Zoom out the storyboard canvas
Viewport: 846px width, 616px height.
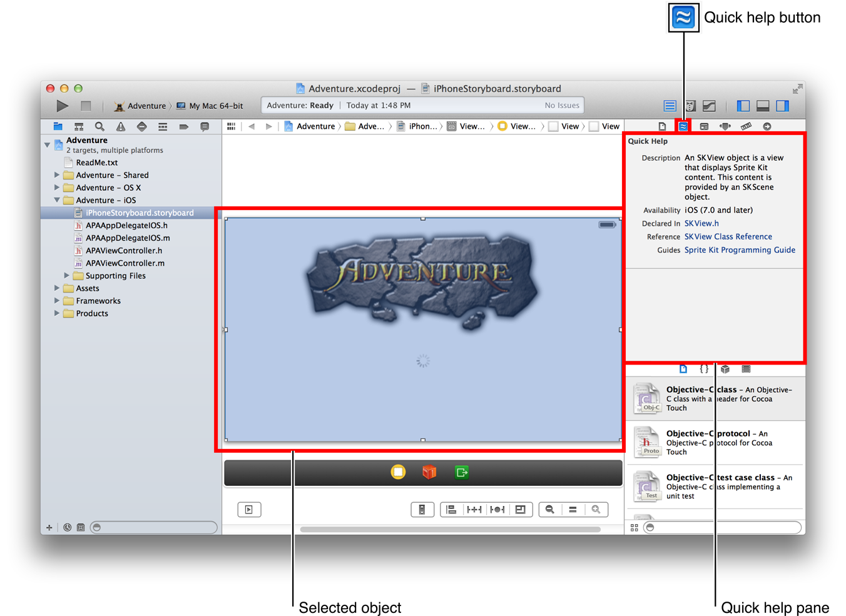coord(550,510)
